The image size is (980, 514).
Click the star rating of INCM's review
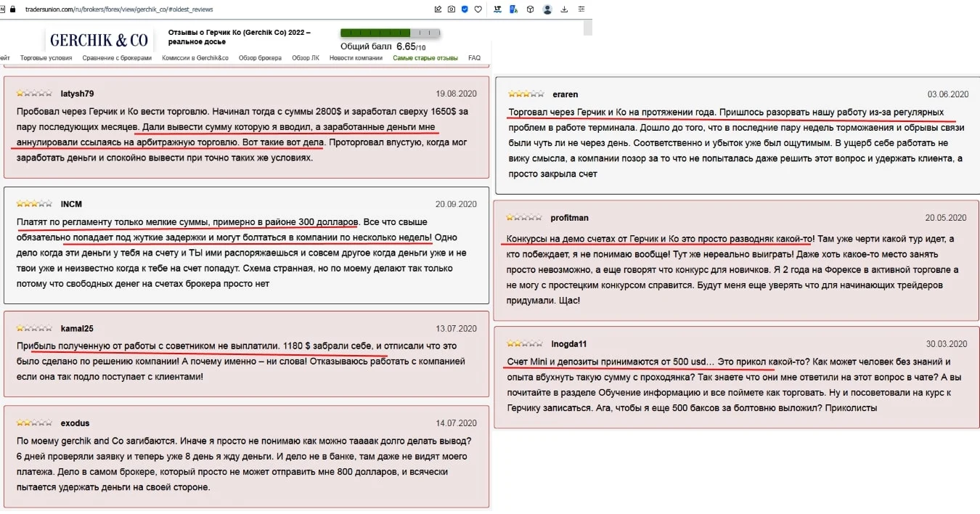34,204
